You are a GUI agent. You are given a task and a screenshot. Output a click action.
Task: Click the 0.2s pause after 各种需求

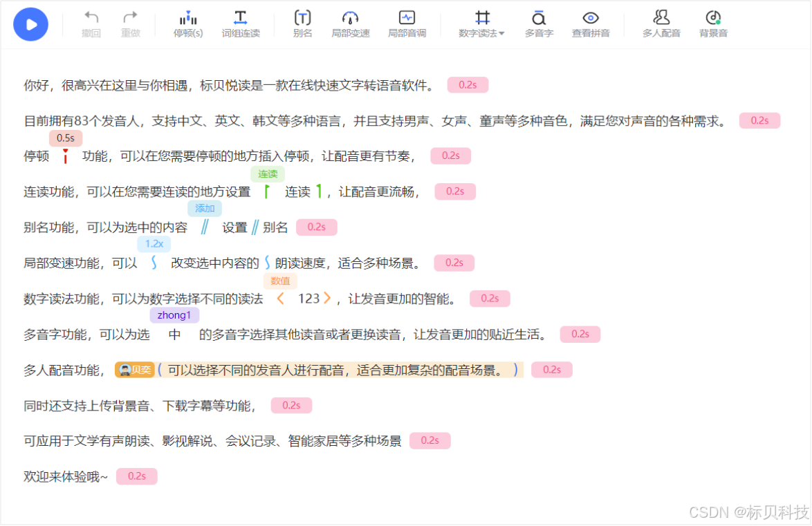pyautogui.click(x=759, y=121)
